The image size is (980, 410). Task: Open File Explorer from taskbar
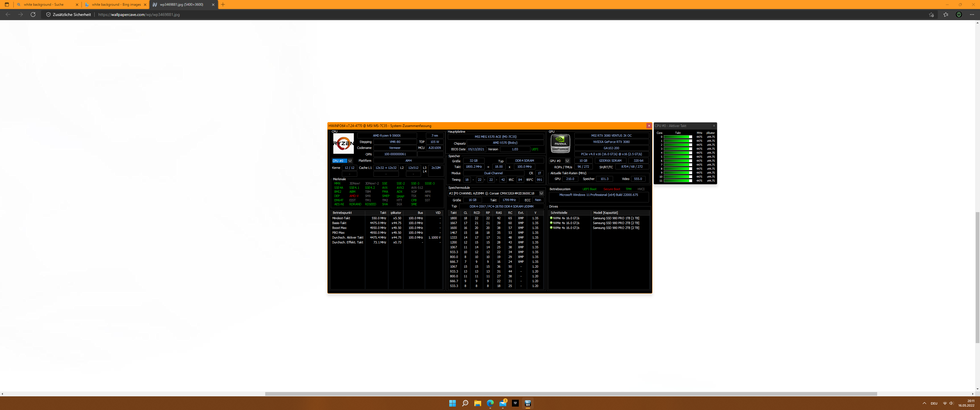tap(477, 403)
